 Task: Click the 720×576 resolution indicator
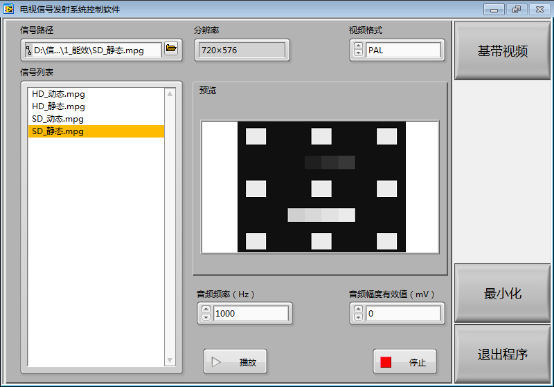(x=242, y=50)
